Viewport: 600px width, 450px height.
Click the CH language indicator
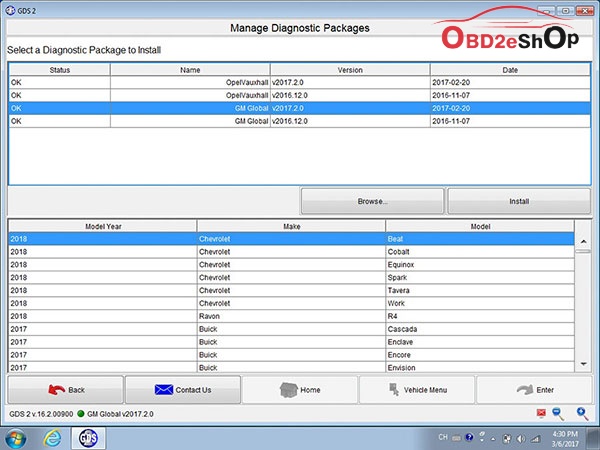[x=443, y=437]
